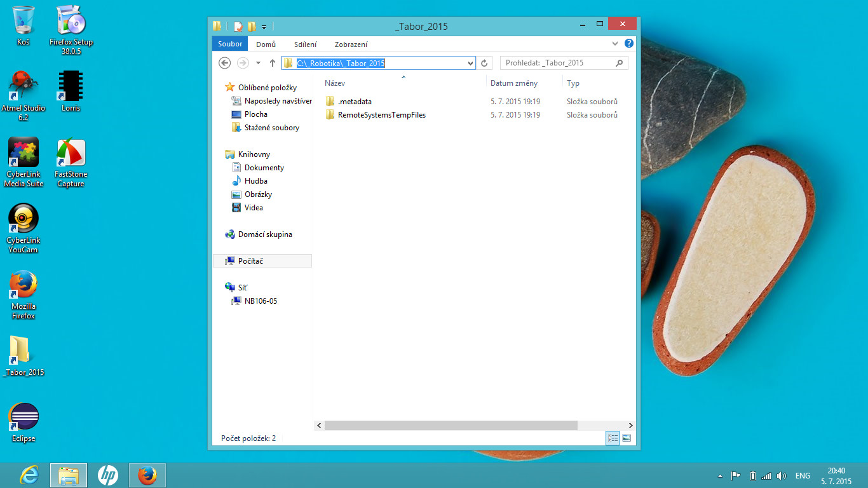This screenshot has height=488, width=868.
Task: Click the Prohledat search field
Action: (x=557, y=63)
